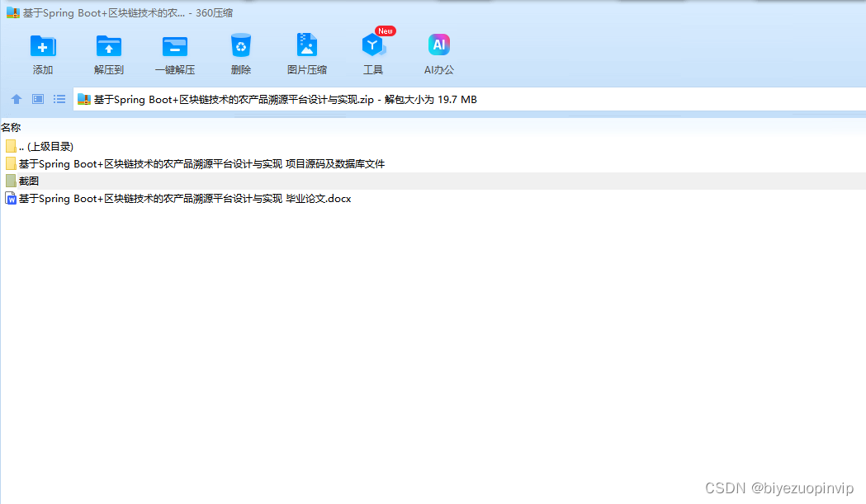Open the 图片压缩 image compression tool
This screenshot has width=866, height=504.
coord(306,45)
